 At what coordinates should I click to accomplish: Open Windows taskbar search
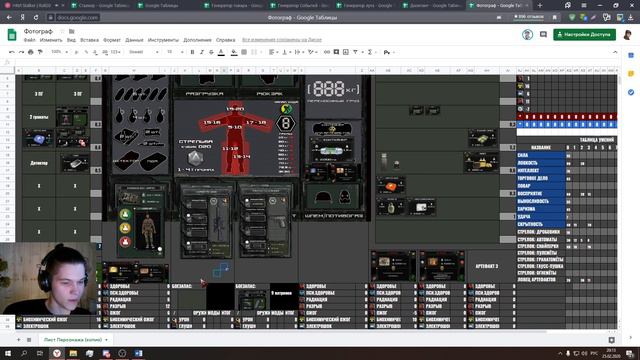(24, 353)
